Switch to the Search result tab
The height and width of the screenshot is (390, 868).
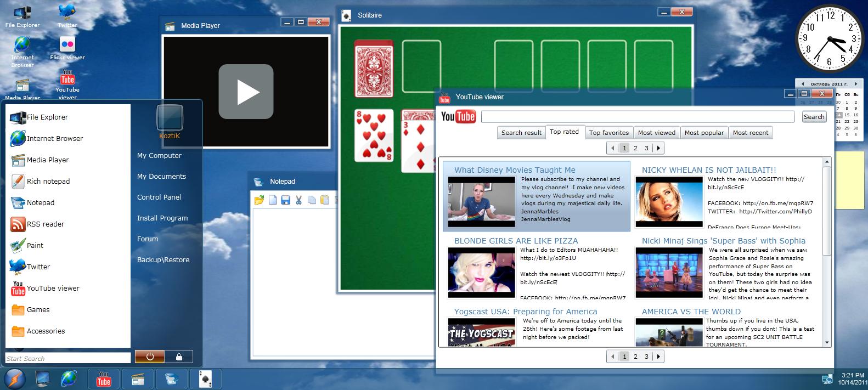pyautogui.click(x=521, y=133)
